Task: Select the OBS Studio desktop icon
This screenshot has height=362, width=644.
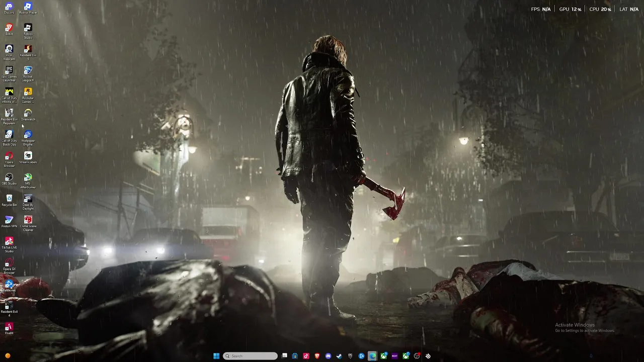Action: pyautogui.click(x=9, y=179)
